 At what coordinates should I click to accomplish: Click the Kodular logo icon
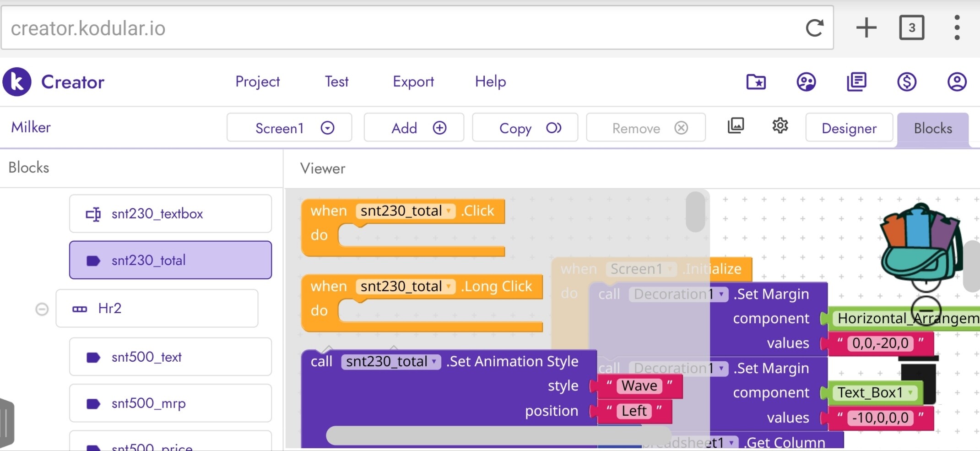coord(17,82)
